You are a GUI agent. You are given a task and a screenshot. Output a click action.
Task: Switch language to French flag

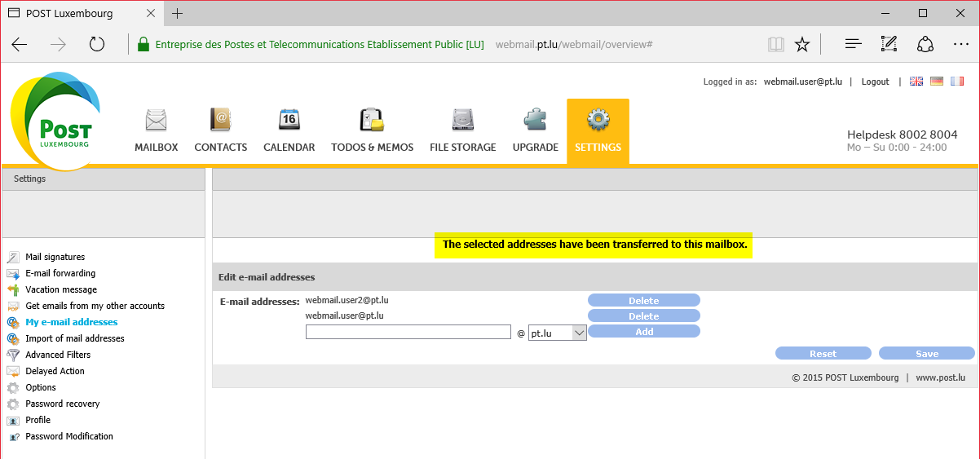tap(957, 82)
